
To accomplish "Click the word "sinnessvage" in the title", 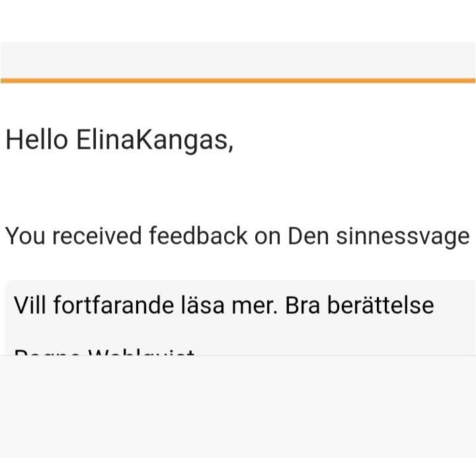I will (x=402, y=236).
